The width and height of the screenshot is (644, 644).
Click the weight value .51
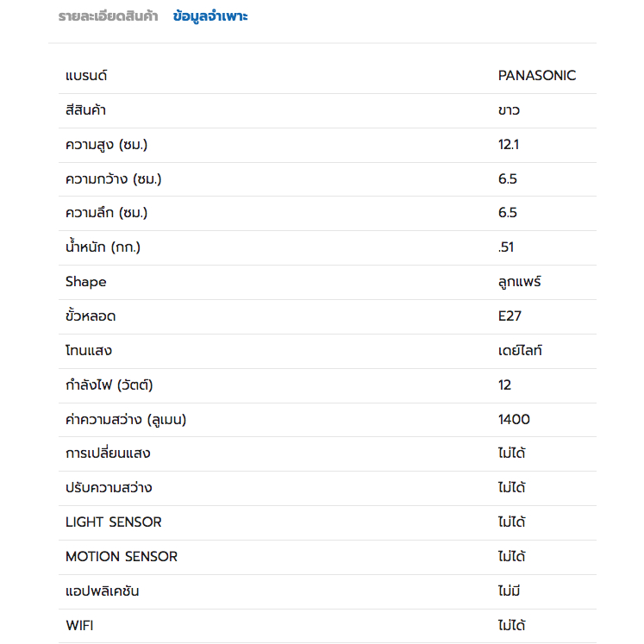(505, 247)
